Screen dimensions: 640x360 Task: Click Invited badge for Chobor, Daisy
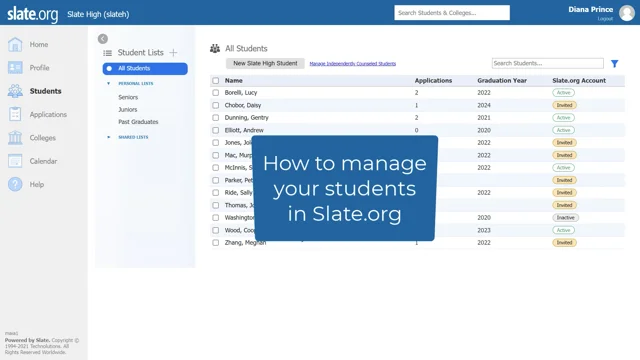click(x=564, y=105)
